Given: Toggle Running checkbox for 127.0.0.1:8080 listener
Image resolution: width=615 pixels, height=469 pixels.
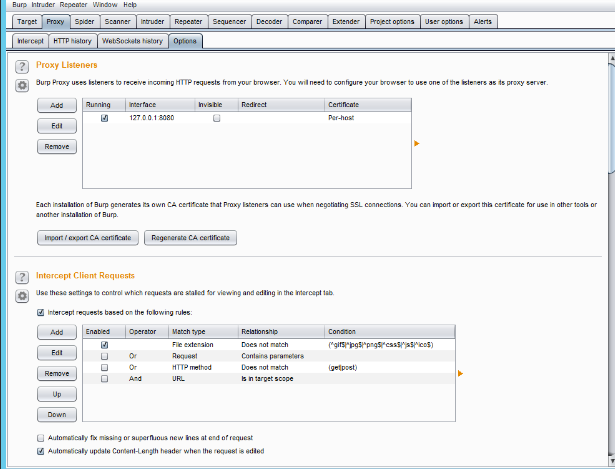Looking at the screenshot, I should (x=104, y=118).
